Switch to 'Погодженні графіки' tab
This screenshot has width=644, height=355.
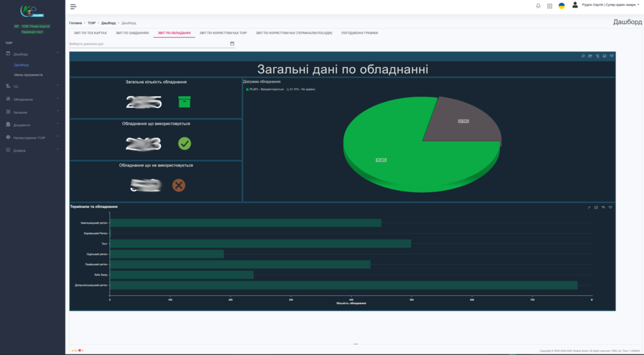(x=359, y=33)
